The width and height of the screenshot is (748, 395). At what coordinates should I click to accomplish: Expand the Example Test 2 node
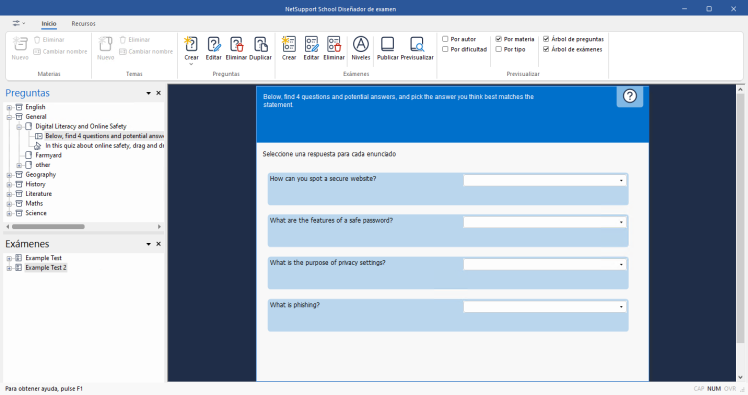[x=9, y=268]
